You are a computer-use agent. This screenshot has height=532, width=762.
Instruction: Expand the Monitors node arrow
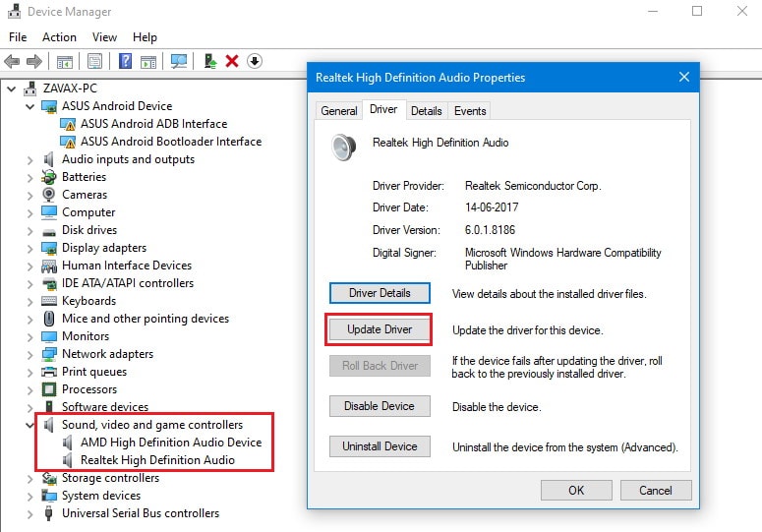[30, 337]
